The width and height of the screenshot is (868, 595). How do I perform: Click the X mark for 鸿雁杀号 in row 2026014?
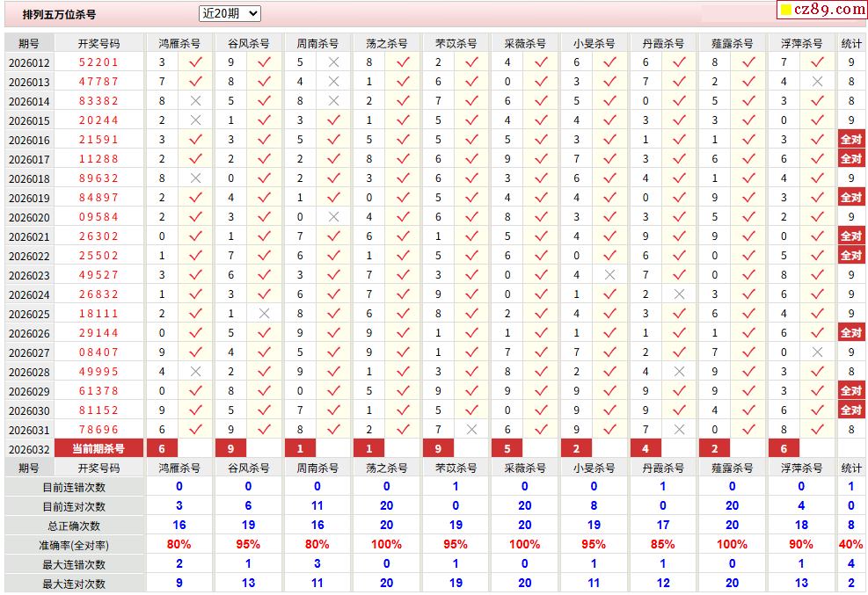point(195,101)
